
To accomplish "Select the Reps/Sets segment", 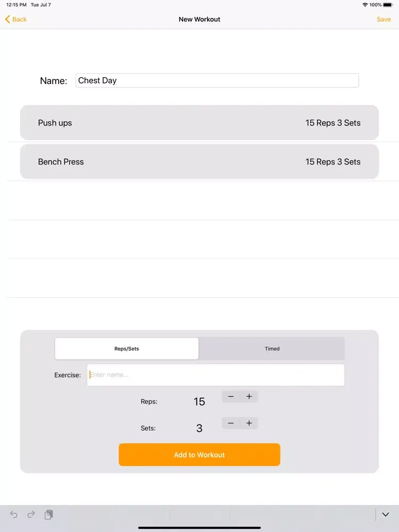I will coord(127,348).
